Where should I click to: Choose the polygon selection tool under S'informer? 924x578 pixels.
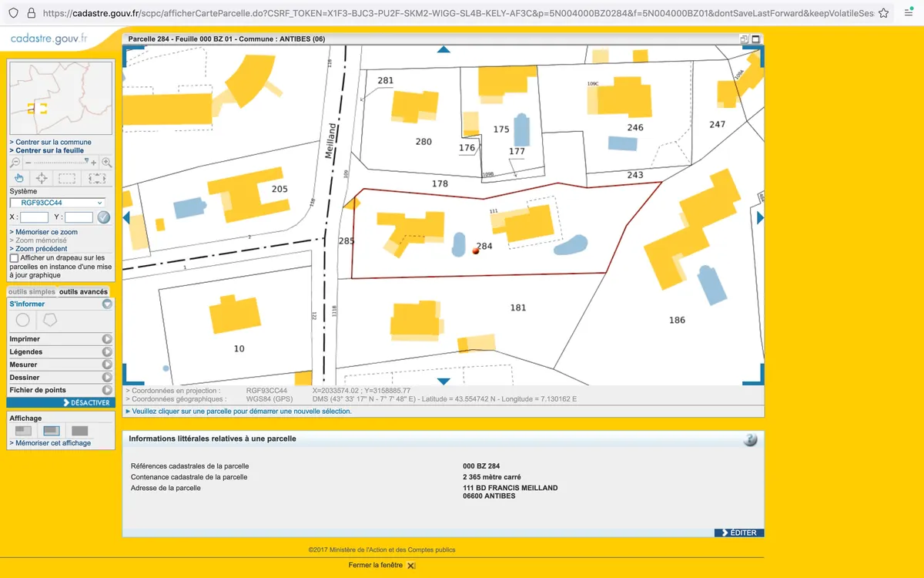[49, 320]
